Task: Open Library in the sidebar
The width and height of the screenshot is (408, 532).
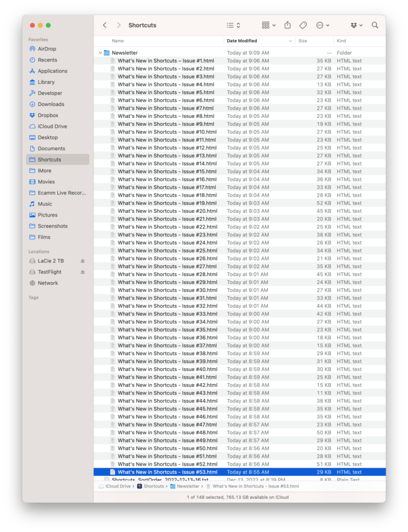Action: pos(58,82)
